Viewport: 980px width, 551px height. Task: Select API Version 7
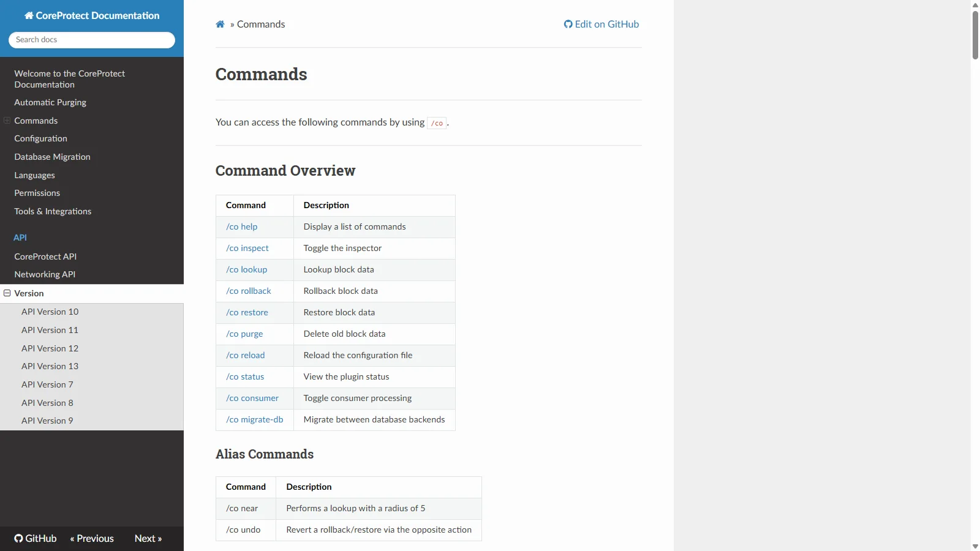coord(47,384)
